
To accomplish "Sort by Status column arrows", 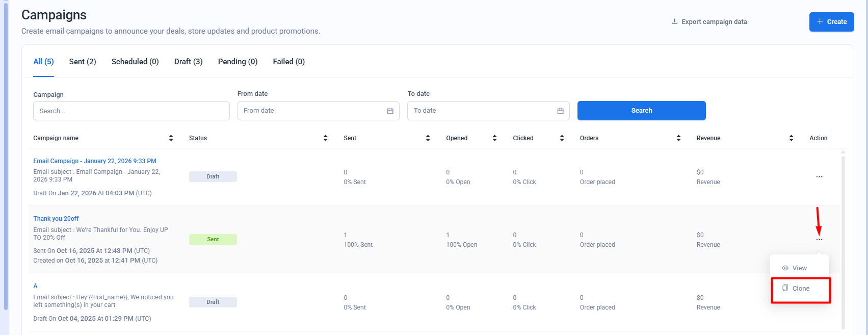I will pyautogui.click(x=325, y=138).
